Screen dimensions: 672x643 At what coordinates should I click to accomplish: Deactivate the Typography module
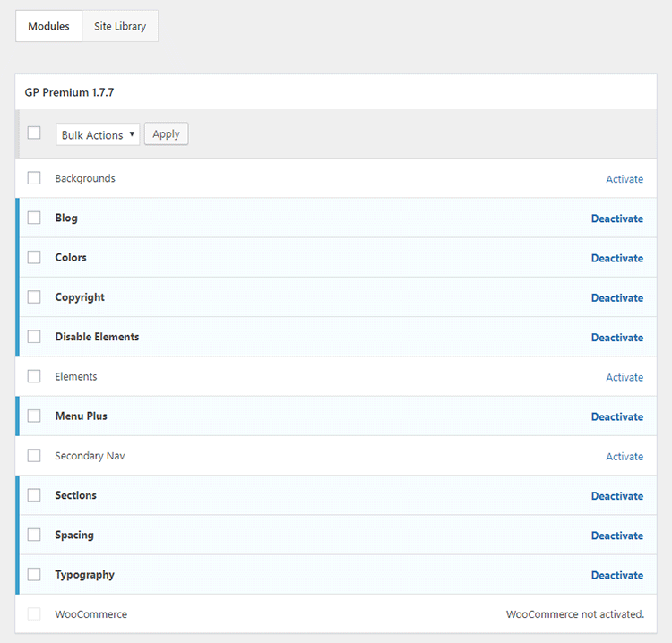click(x=617, y=575)
